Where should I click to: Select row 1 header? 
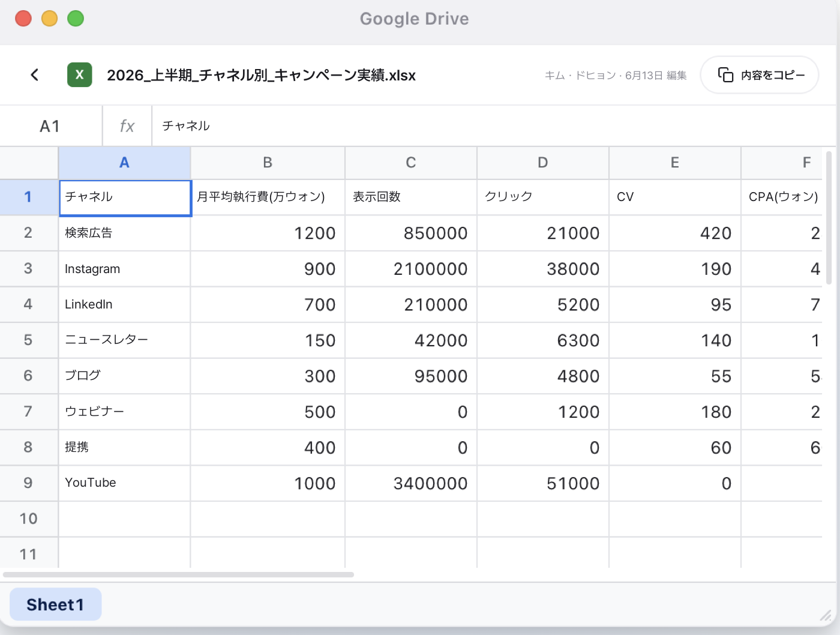(x=29, y=197)
